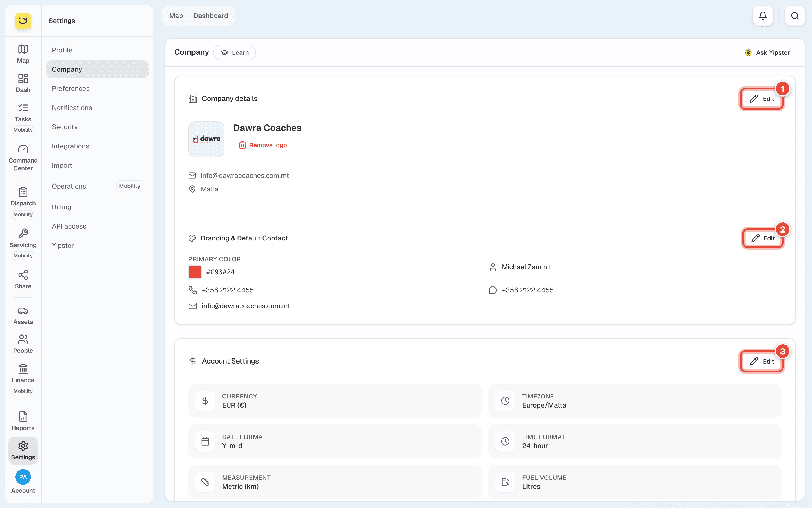Click the red primary color swatch
812x508 pixels.
[195, 272]
